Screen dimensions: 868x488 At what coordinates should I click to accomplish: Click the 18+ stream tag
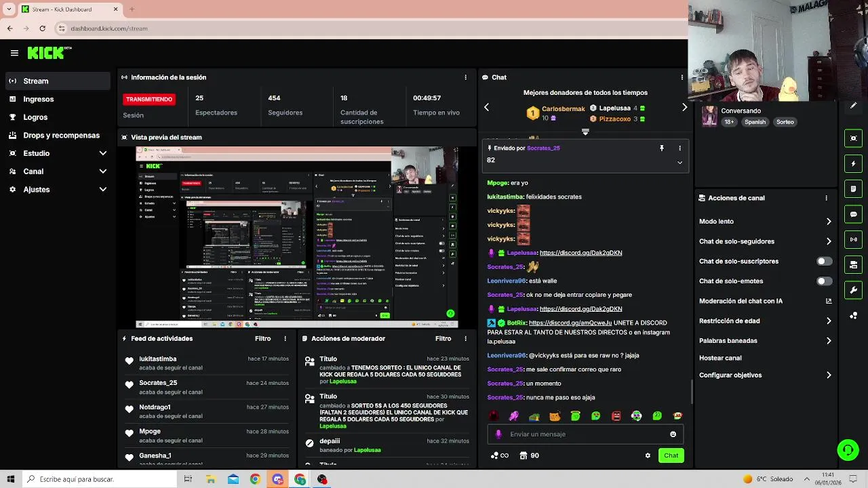(729, 122)
